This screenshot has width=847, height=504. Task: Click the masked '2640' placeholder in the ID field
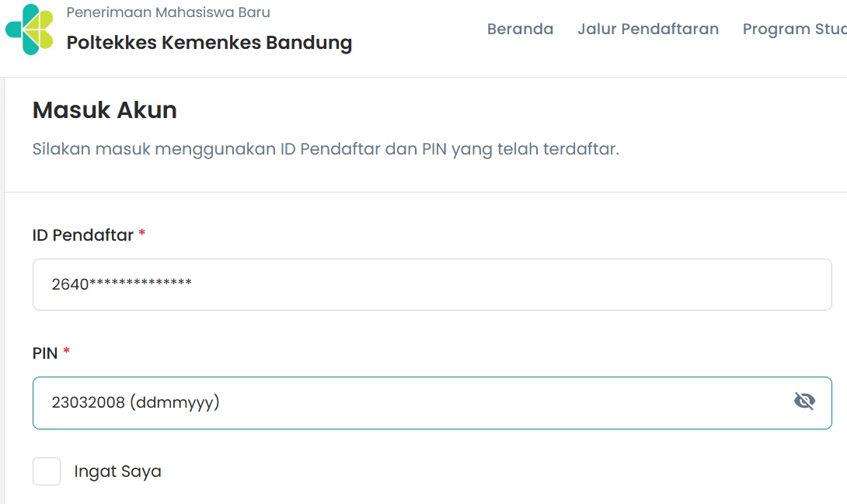coord(121,283)
